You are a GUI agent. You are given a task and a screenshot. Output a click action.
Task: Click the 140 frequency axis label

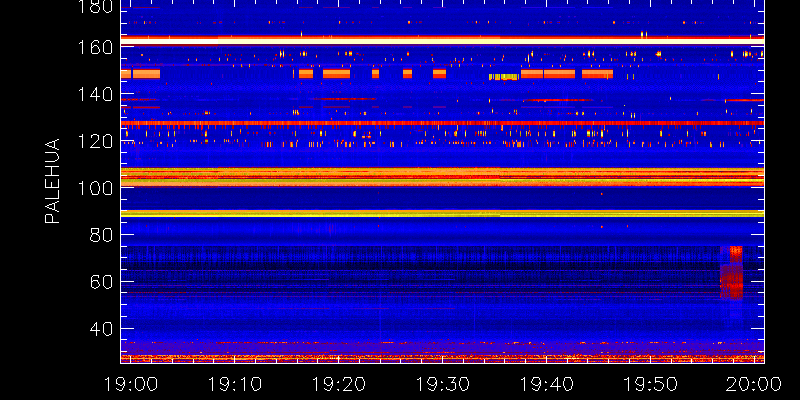click(x=95, y=94)
